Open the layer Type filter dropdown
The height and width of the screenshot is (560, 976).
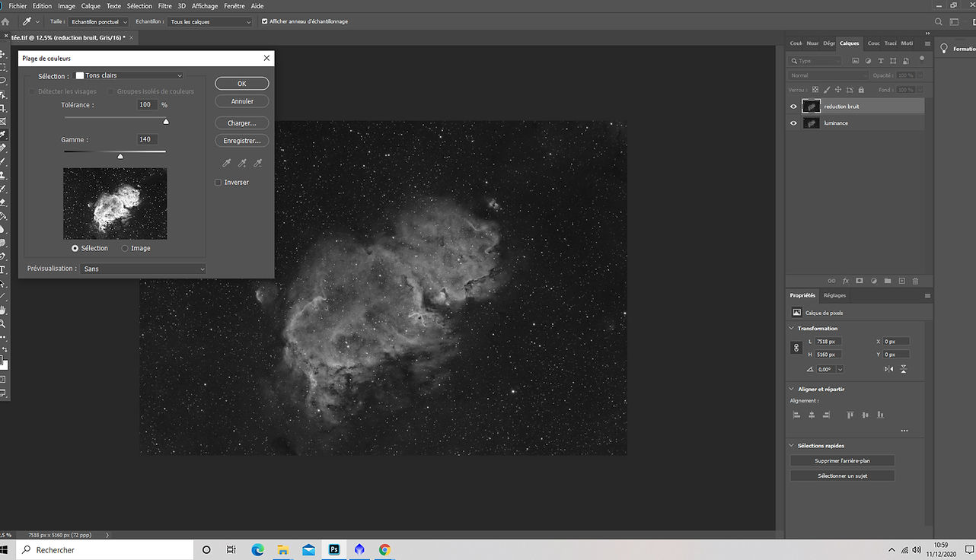(816, 61)
